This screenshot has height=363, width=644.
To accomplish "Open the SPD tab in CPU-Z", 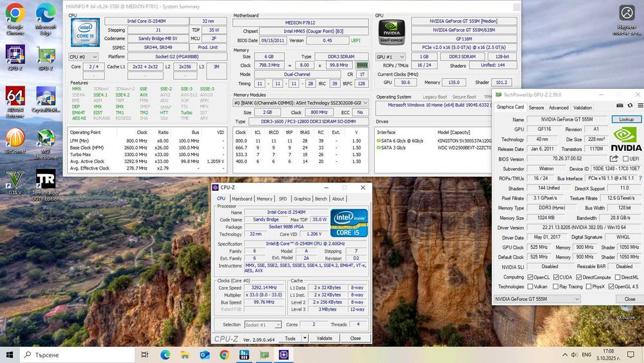I will coord(283,199).
